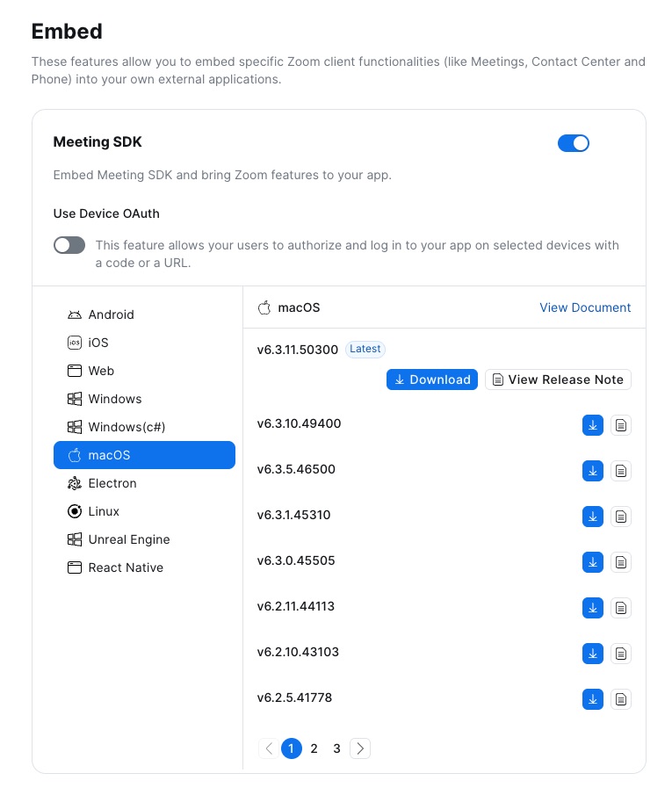The image size is (672, 788).
Task: Select page 1 in pagination
Action: (292, 748)
